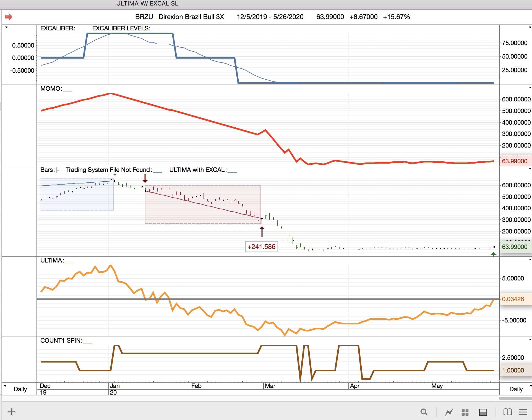This screenshot has width=532, height=420.
Task: Click the ULTIMA W/ EXCAL SL title
Action: tap(147, 4)
